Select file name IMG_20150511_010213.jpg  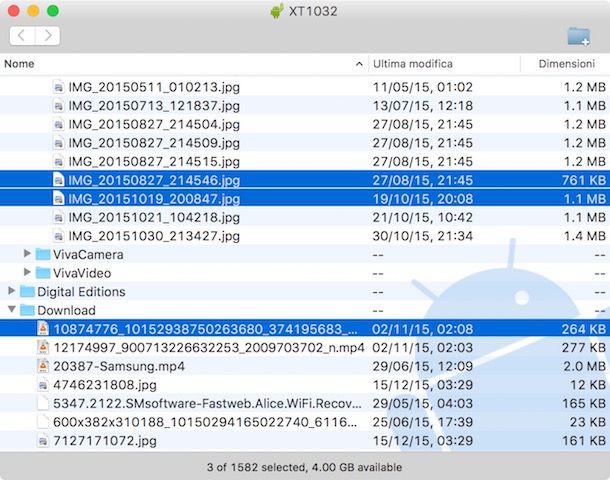(154, 87)
